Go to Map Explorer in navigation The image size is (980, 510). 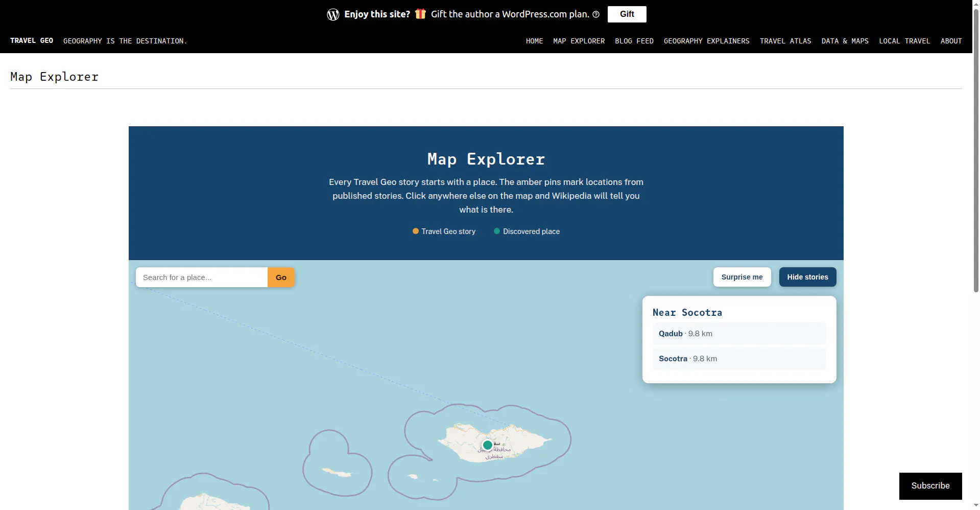click(x=579, y=41)
